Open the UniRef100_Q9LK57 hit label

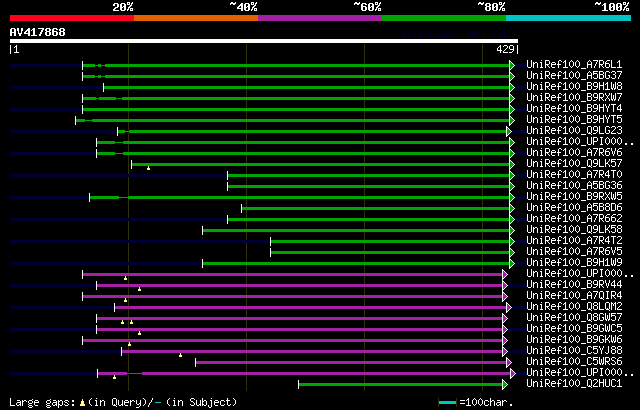(574, 164)
